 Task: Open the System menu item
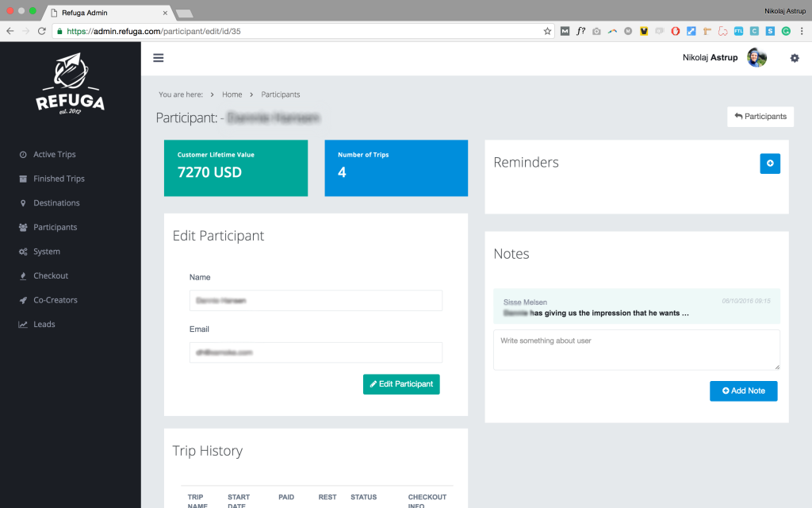pyautogui.click(x=47, y=252)
